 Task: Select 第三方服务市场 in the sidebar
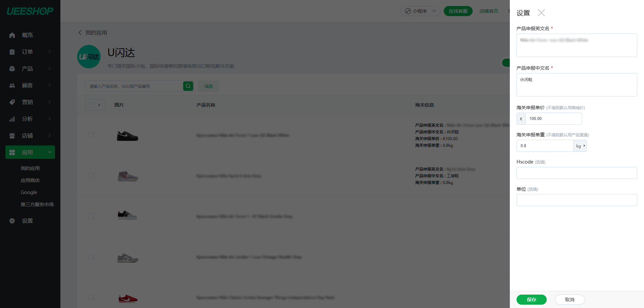pos(37,204)
